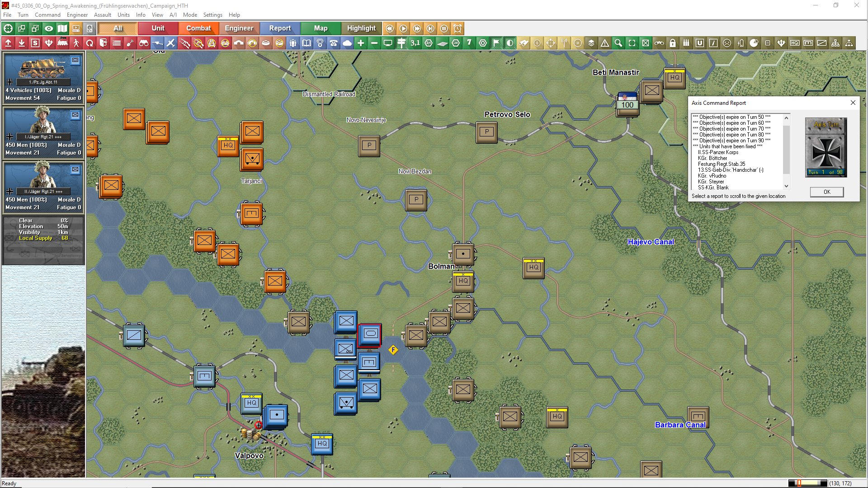Open the unit list with the U icon
Image resolution: width=868 pixels, height=488 pixels.
point(700,43)
